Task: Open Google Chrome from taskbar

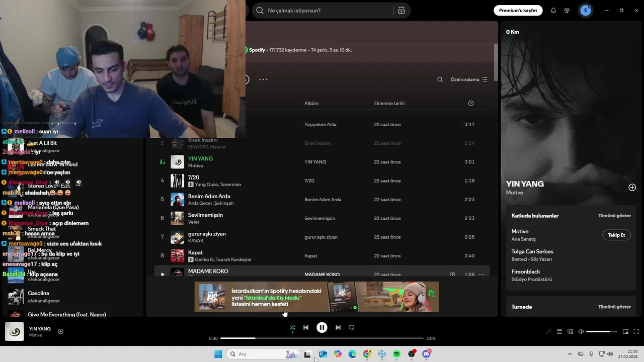Action: point(368,354)
